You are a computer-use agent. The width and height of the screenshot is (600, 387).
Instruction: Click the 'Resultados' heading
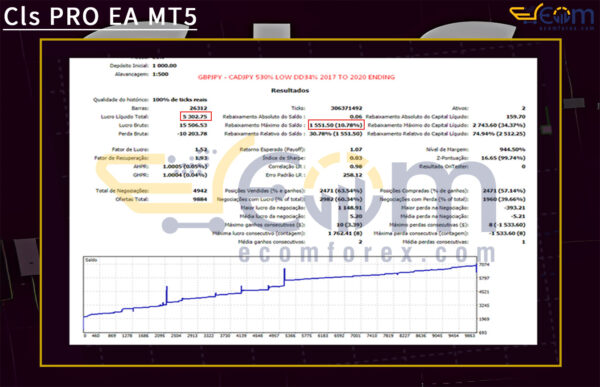290,90
